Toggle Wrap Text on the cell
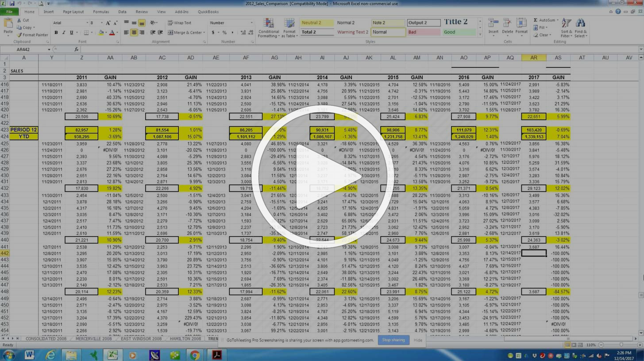Screen dimensions: 644x361 pos(179,23)
